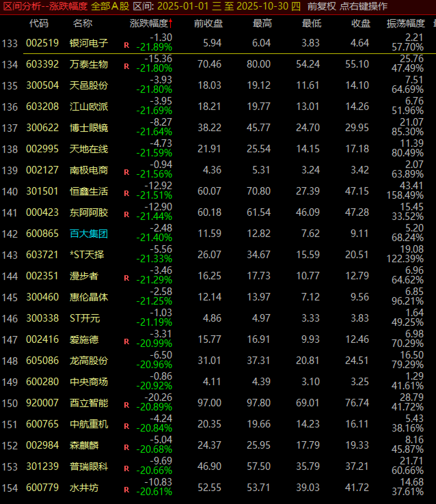Select stock name 中航重机
436x504 pixels.
[x=89, y=424]
